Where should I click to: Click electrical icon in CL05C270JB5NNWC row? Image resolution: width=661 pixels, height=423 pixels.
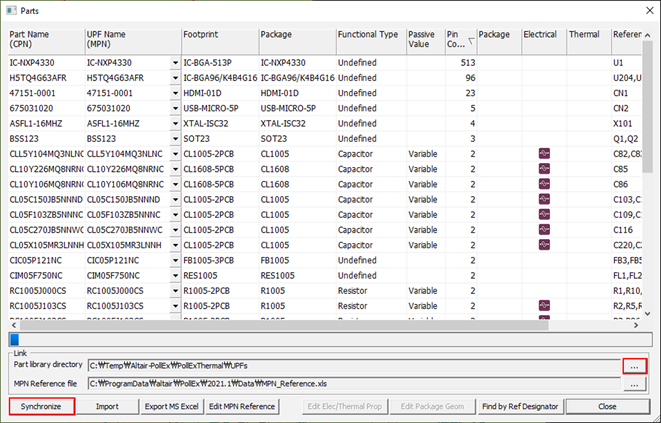[543, 229]
